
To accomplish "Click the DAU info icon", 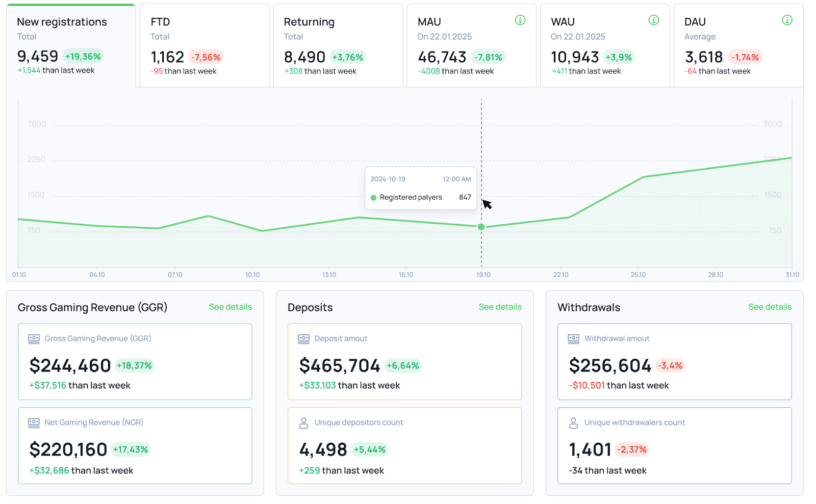I will [x=787, y=20].
